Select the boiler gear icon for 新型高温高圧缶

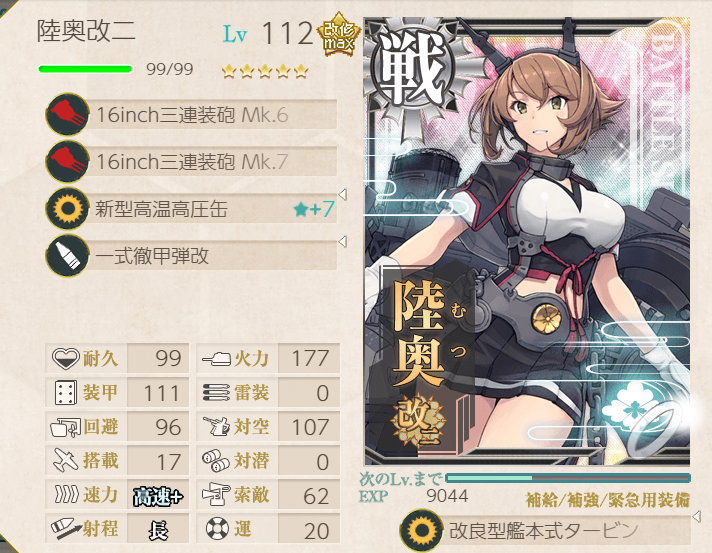67,208
